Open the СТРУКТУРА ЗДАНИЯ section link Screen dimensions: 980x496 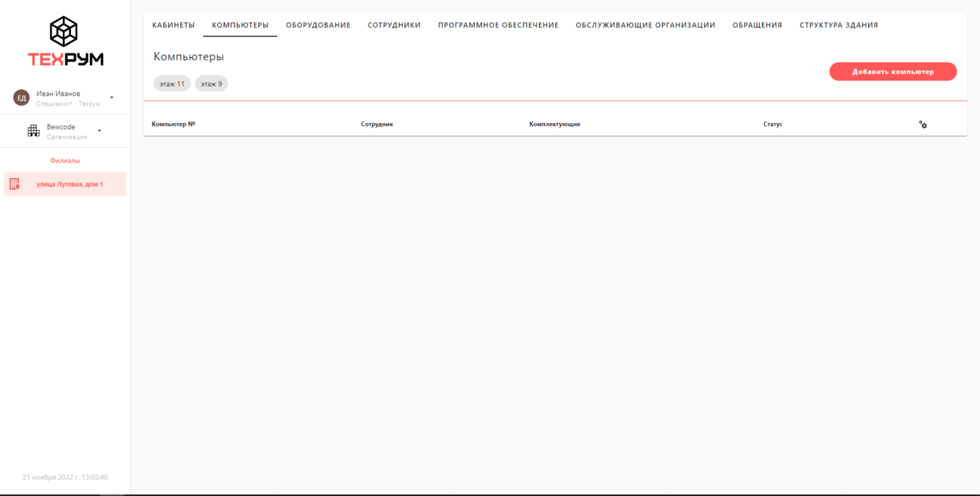pos(837,24)
